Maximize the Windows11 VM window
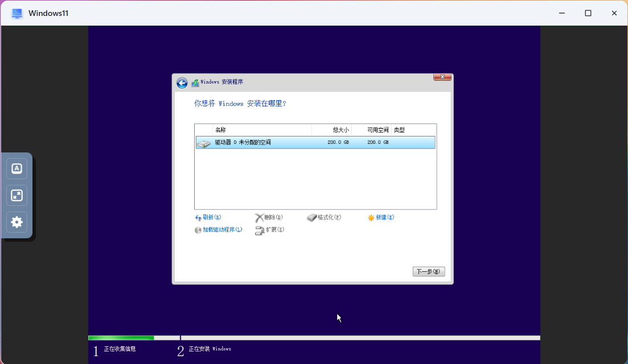Screen dimensions: 628x364 (x=588, y=13)
